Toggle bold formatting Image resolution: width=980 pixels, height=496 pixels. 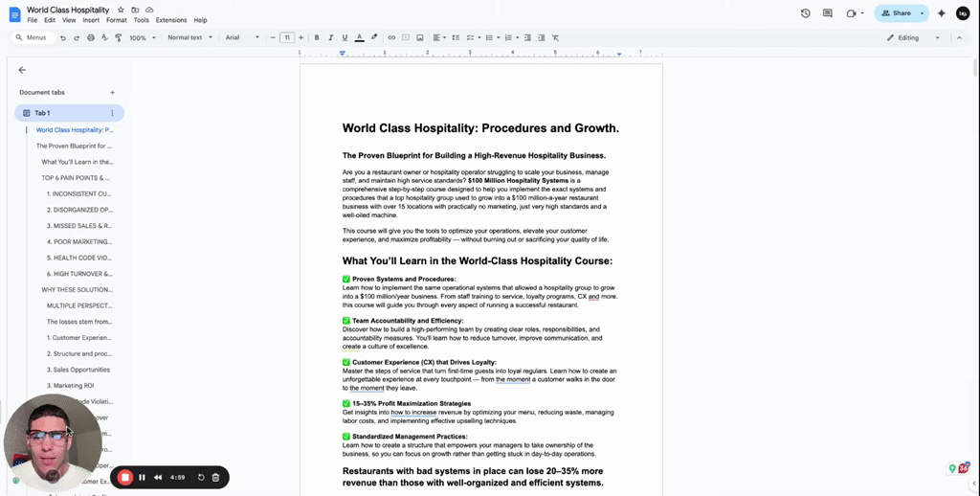[x=317, y=37]
